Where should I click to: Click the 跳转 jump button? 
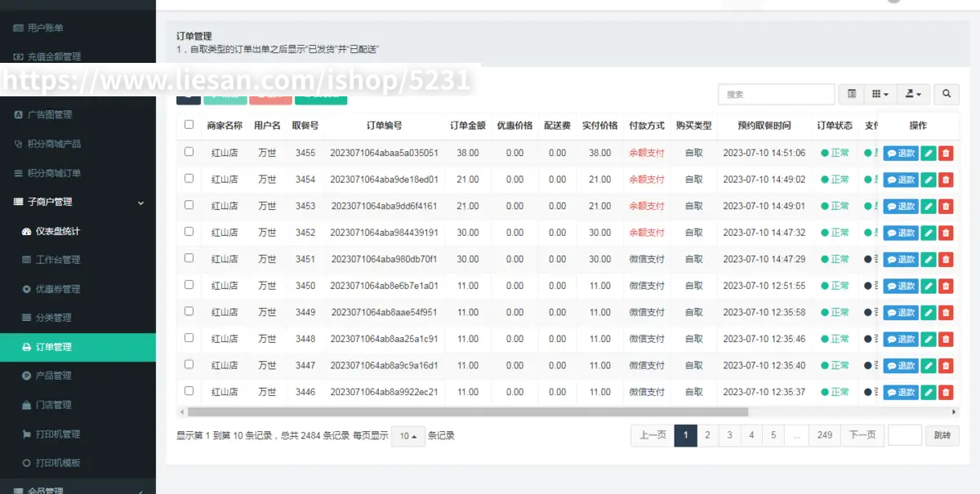point(942,435)
